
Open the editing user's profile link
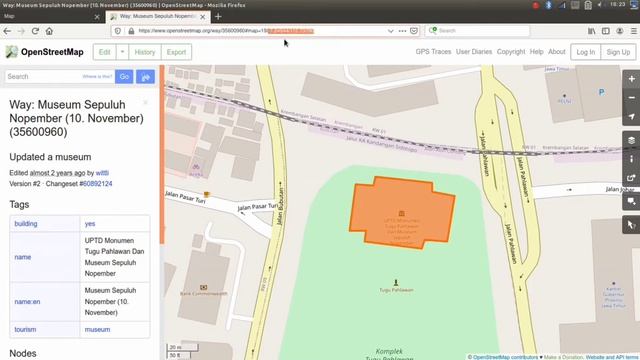coord(102,173)
